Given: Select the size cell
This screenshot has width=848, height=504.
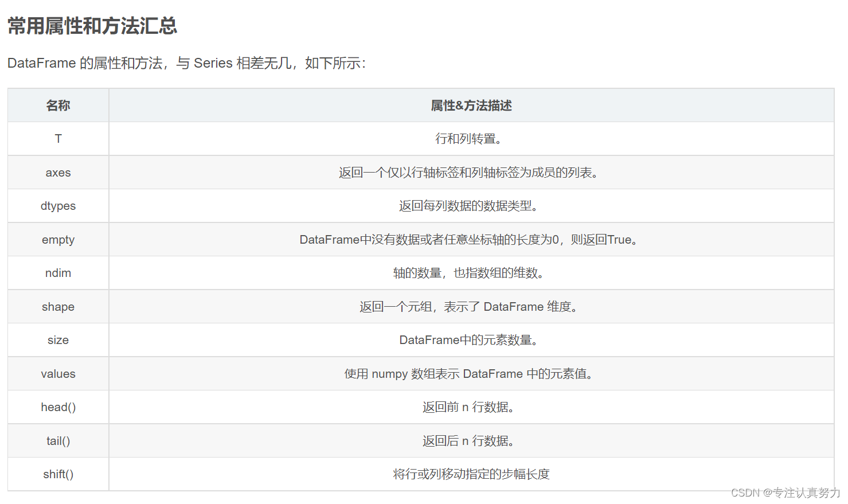Looking at the screenshot, I should [x=58, y=340].
